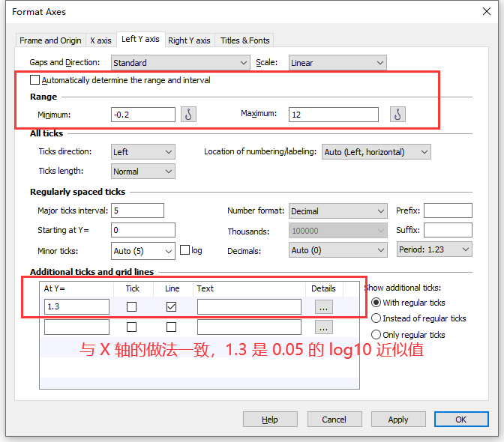This screenshot has width=504, height=442.
Task: Expand the Ticks direction dropdown
Action: tap(142, 152)
